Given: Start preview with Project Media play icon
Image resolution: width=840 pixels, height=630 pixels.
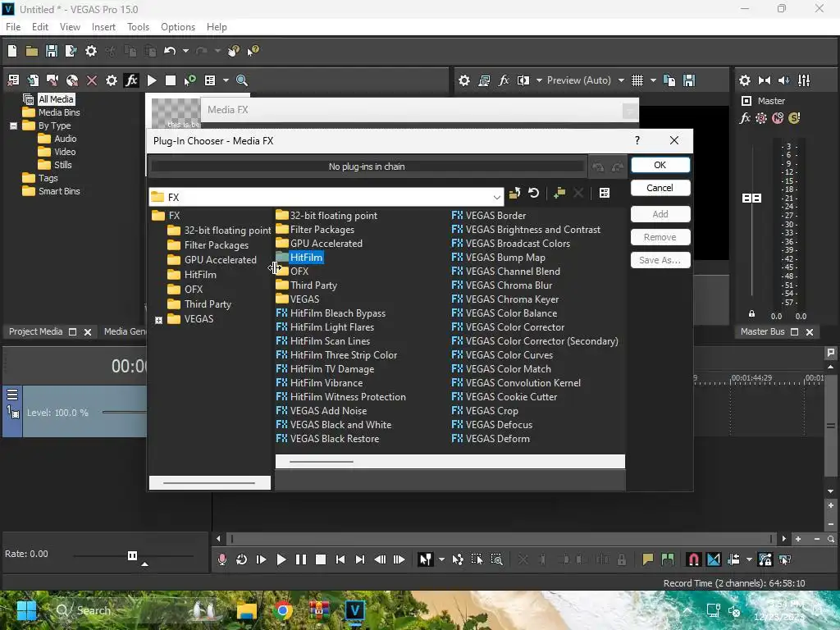Looking at the screenshot, I should tap(152, 80).
